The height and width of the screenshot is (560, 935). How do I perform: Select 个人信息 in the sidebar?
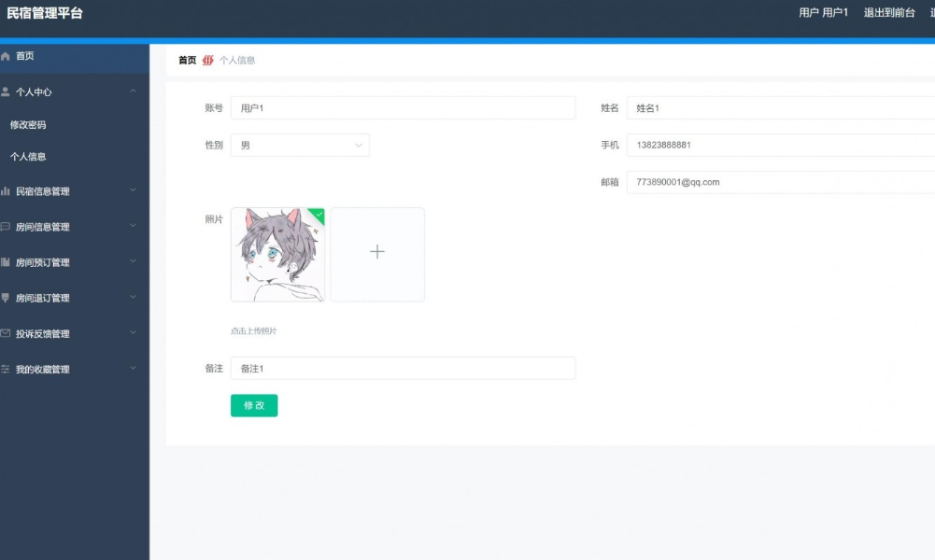tap(28, 157)
